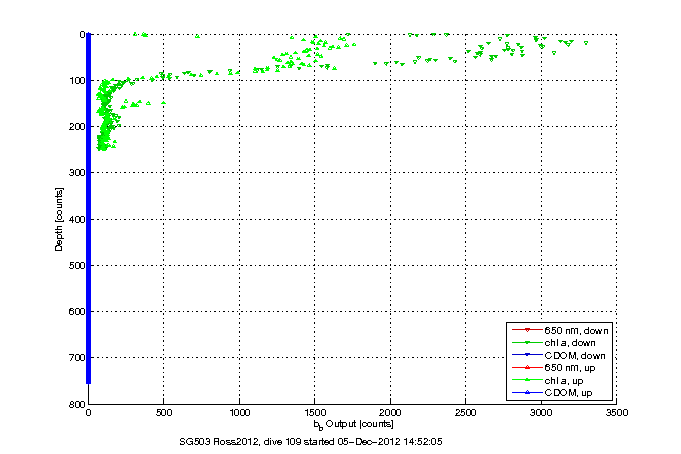Click the x-axis tick label 3000

pyautogui.click(x=541, y=412)
